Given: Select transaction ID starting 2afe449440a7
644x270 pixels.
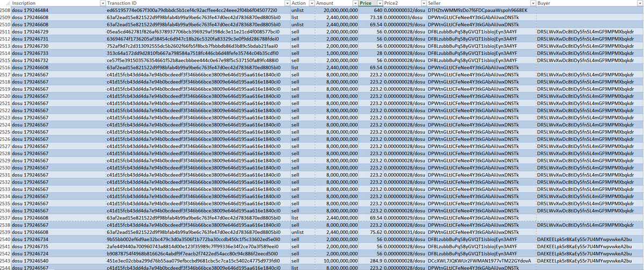Looking at the screenshot, I should tap(198, 246).
